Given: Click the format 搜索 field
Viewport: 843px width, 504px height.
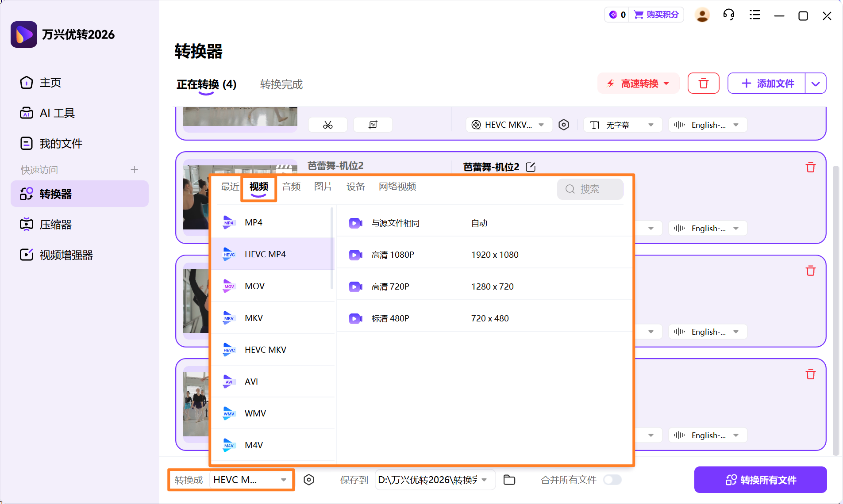Looking at the screenshot, I should click(590, 189).
